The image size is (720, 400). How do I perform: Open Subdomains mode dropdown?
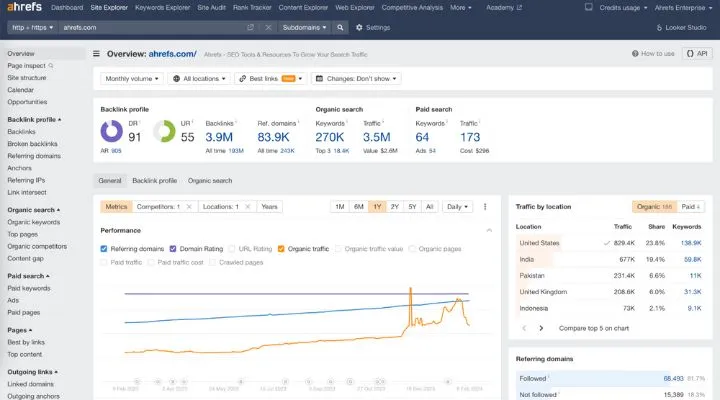[x=304, y=28]
